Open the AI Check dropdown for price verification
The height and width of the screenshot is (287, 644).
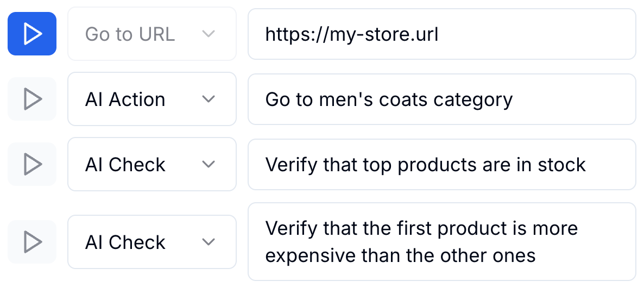tap(151, 242)
